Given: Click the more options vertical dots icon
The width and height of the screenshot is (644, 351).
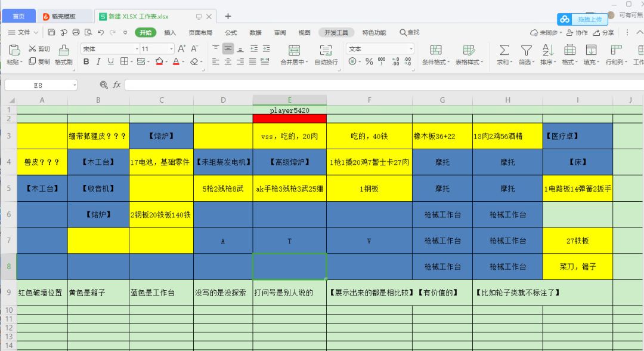Looking at the screenshot, I should 627,32.
